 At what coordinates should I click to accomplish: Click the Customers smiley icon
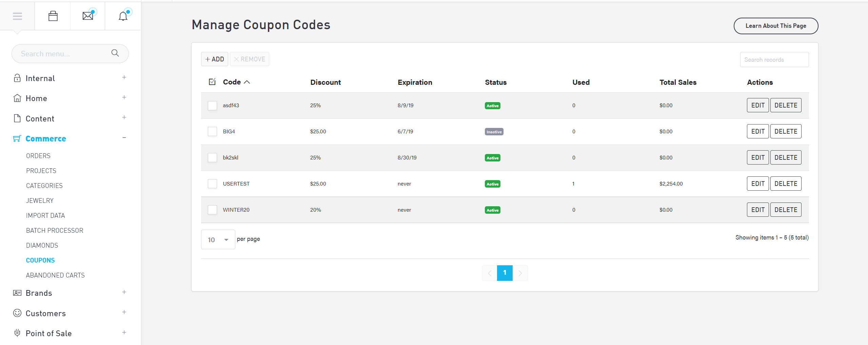click(17, 313)
